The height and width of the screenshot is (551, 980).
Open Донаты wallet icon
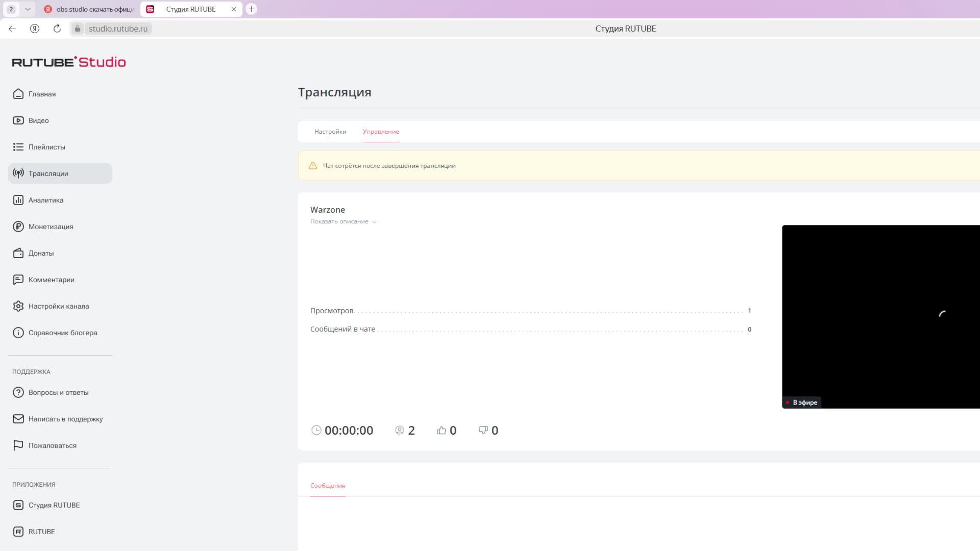(18, 253)
